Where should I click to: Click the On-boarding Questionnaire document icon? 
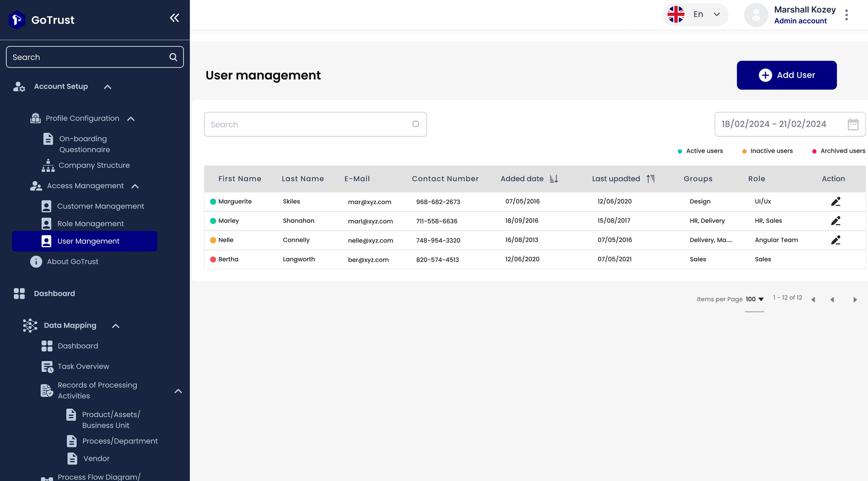(47, 138)
